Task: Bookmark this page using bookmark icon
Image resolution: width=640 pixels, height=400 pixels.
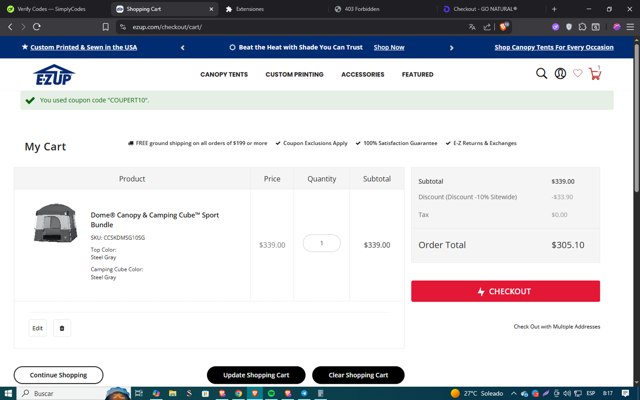Action: 106,27
